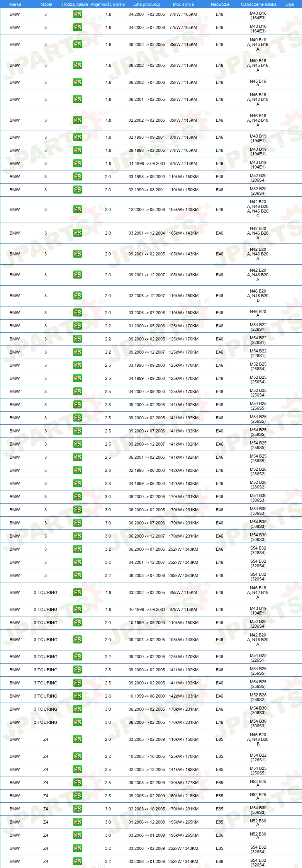Click fuel icon in 01.2000 -> 05.2006 row
The width and height of the screenshot is (302, 868).
[77, 326]
